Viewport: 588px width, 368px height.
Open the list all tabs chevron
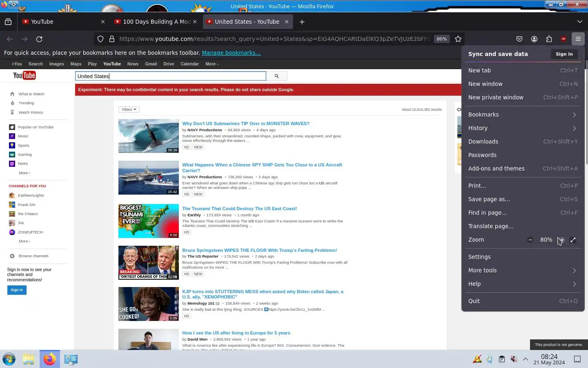click(x=580, y=22)
